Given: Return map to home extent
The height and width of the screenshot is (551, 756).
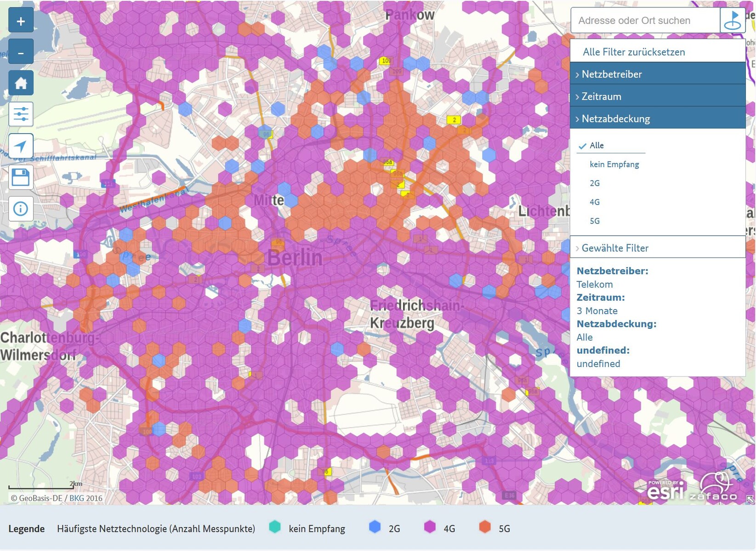Looking at the screenshot, I should [21, 83].
